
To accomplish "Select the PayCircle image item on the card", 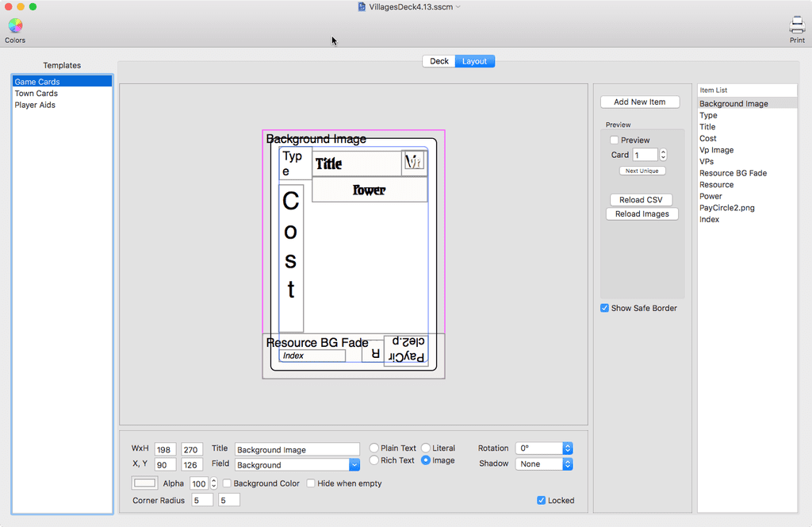I will point(405,350).
